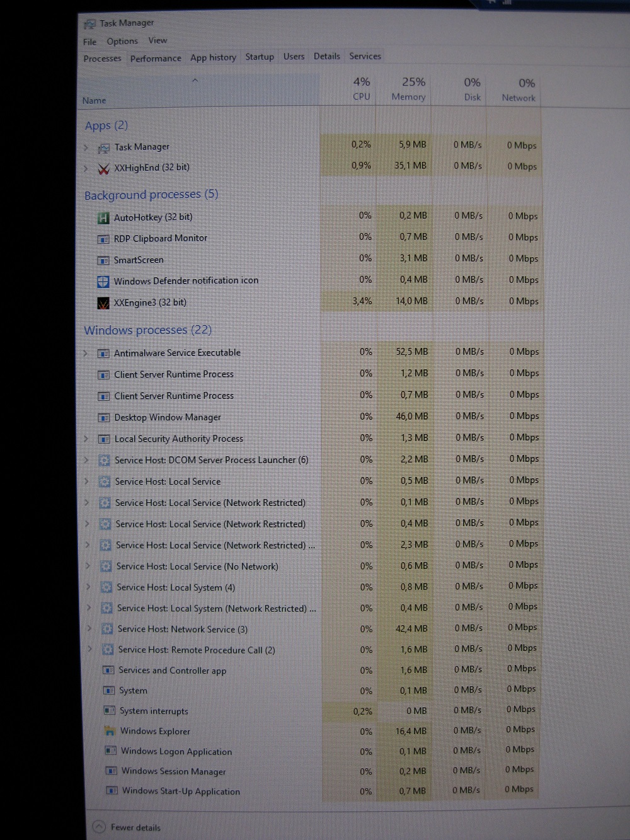Viewport: 630px width, 840px height.
Task: Click the Desktop Window Manager icon
Action: point(104,418)
